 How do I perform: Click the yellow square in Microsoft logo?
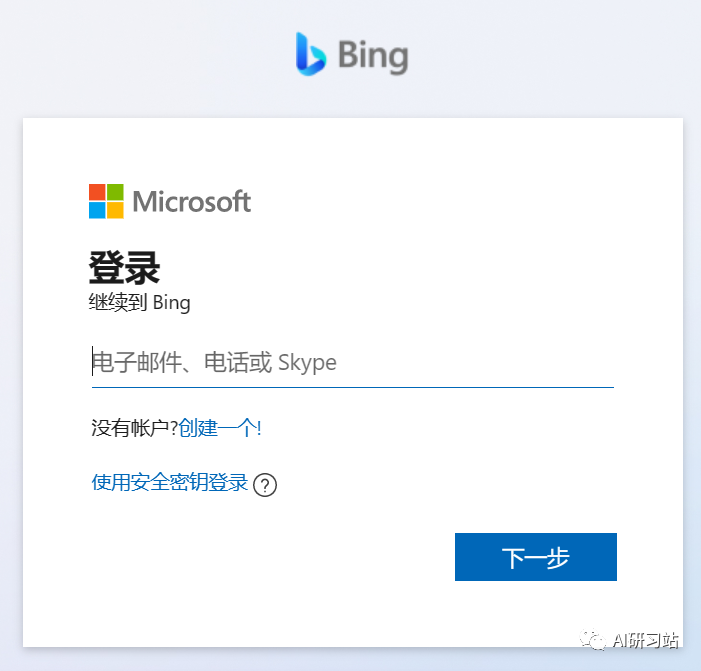[115, 211]
